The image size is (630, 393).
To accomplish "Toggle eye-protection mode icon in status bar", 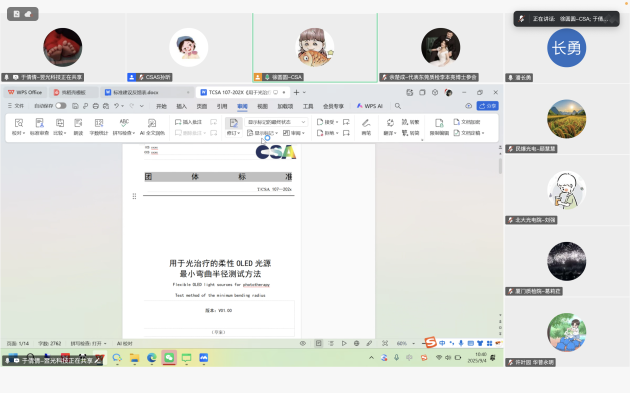I will pos(303,343).
